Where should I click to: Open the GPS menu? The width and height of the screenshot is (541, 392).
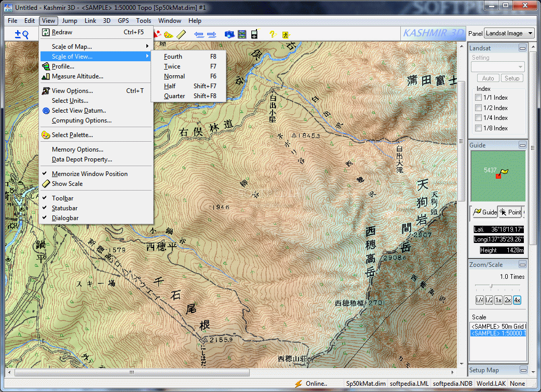[123, 21]
